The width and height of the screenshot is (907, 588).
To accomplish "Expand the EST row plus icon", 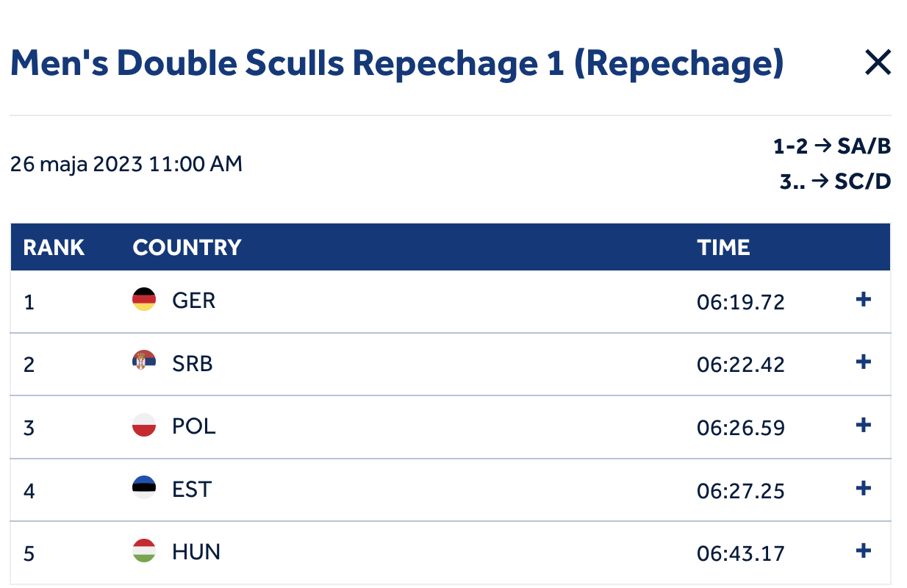I will click(864, 488).
